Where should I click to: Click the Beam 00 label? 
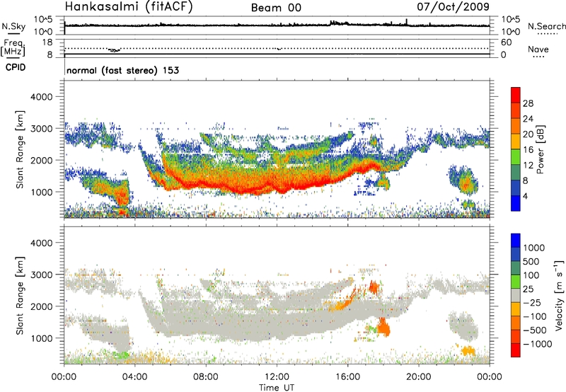(276, 8)
